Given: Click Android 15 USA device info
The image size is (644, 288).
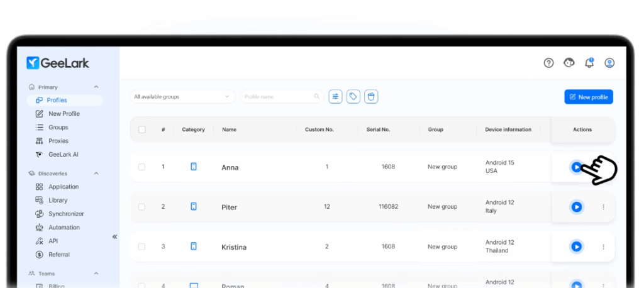Looking at the screenshot, I should pyautogui.click(x=499, y=167).
